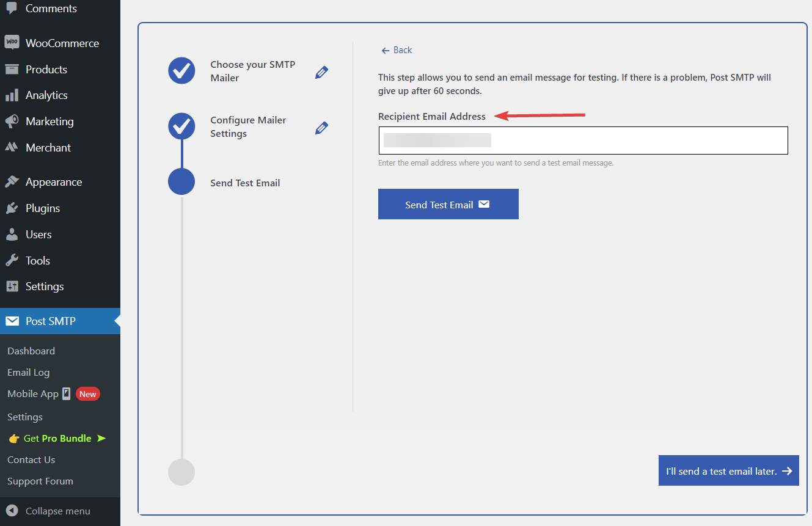Select the Post SMTP menu item
The image size is (812, 526).
pos(60,321)
